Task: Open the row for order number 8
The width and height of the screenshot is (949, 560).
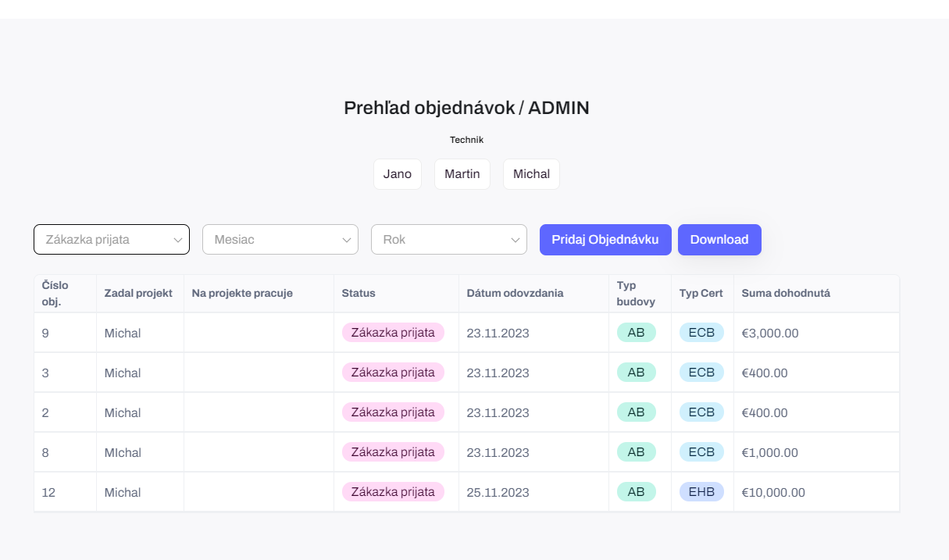Action: click(x=466, y=452)
